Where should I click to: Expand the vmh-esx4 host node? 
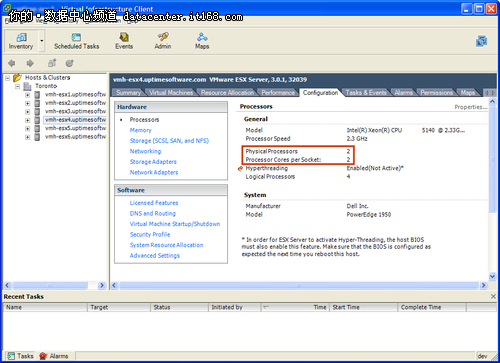pos(28,120)
